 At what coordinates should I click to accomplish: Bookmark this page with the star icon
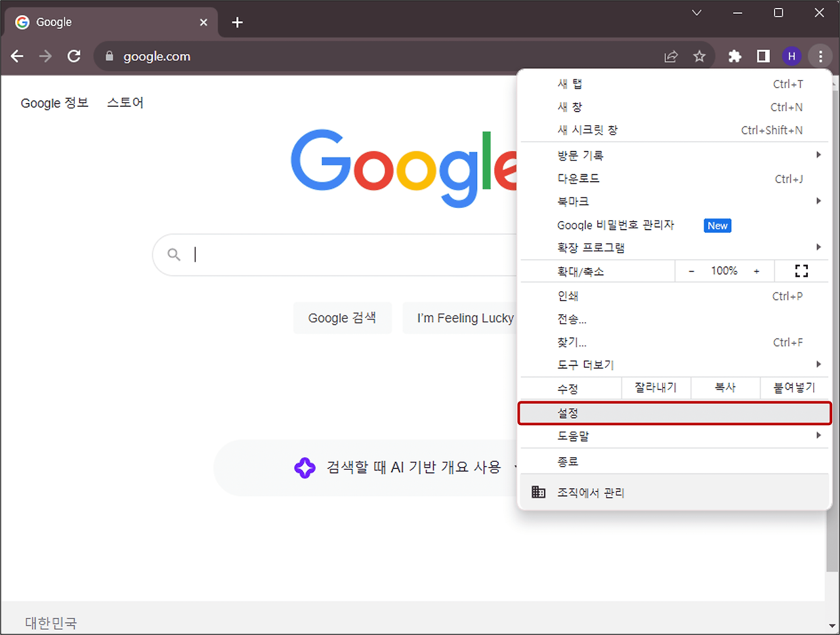[x=700, y=56]
